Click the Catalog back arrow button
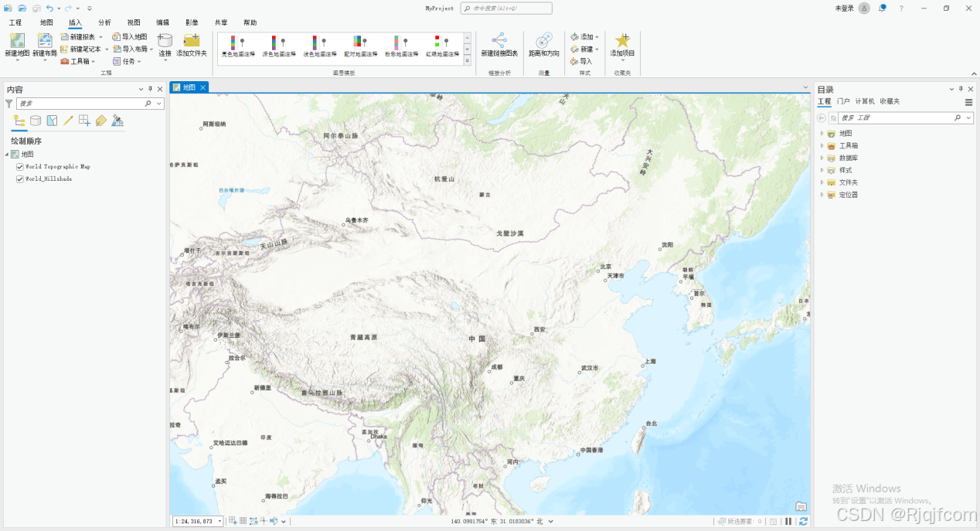 click(822, 117)
